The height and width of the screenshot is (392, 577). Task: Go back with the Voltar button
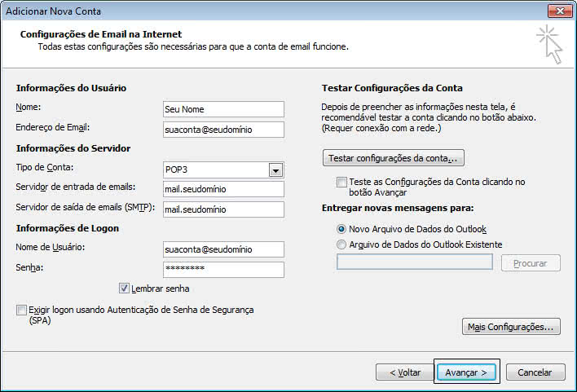pos(405,372)
